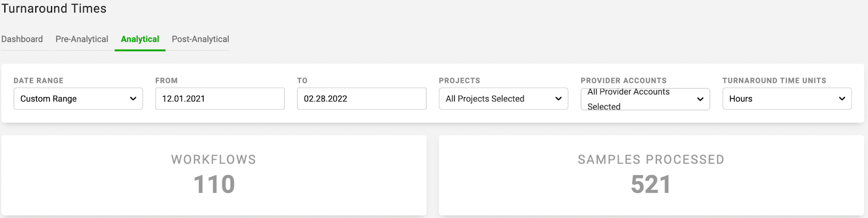This screenshot has height=218, width=868.
Task: Open the Date Range dropdown
Action: pos(78,99)
